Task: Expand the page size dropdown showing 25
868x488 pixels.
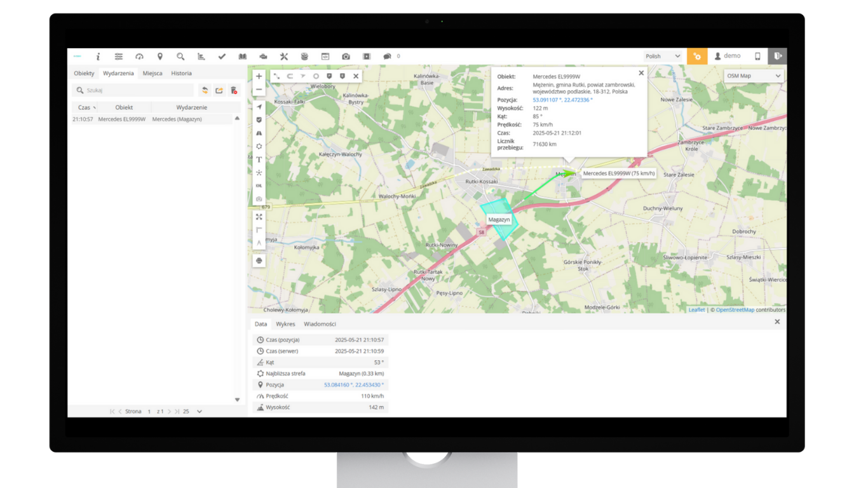Action: 199,411
